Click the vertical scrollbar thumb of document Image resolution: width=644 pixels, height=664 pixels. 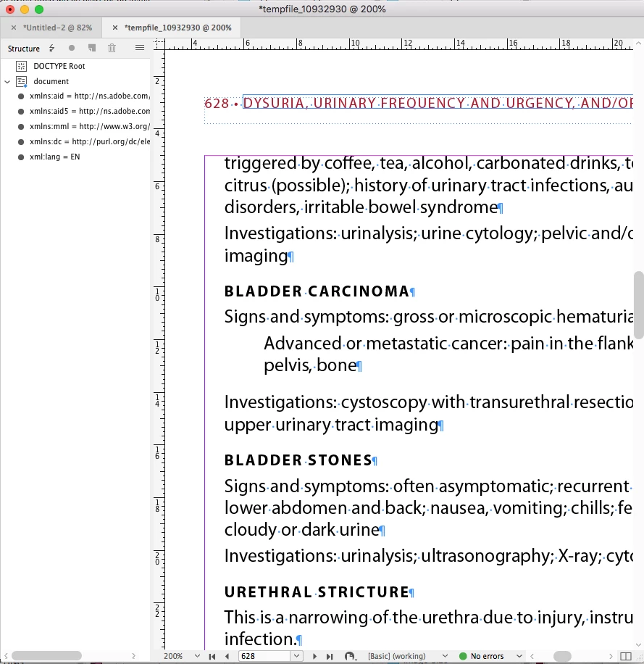click(x=638, y=305)
